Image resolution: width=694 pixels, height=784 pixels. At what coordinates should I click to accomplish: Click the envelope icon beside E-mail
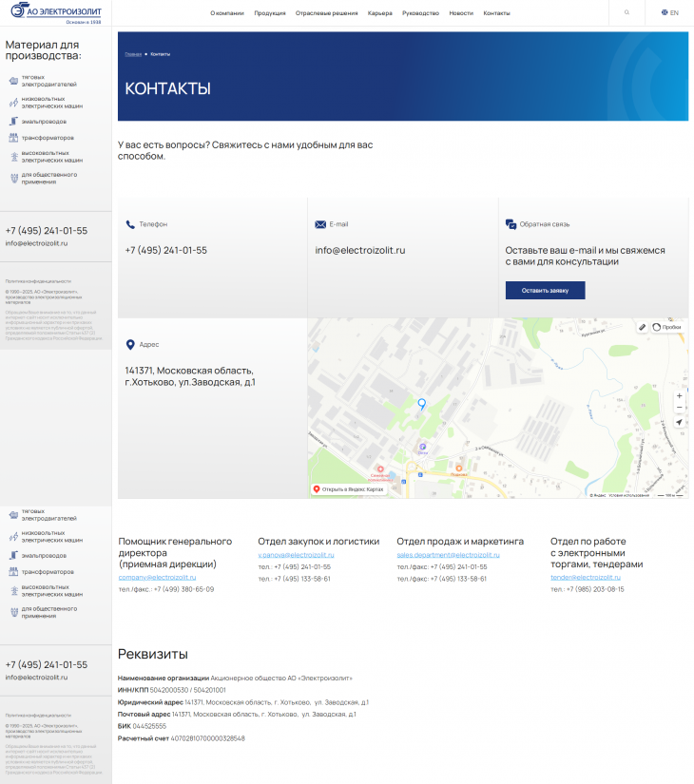coord(320,224)
